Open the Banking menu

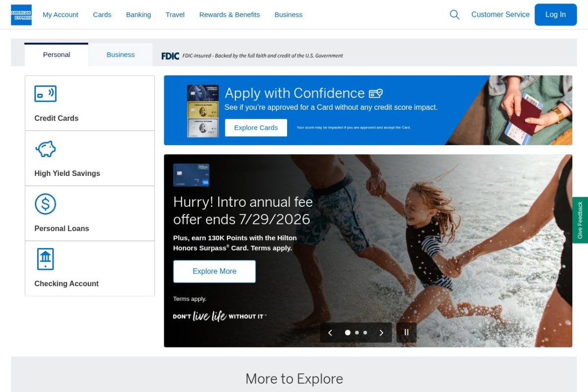pos(139,15)
